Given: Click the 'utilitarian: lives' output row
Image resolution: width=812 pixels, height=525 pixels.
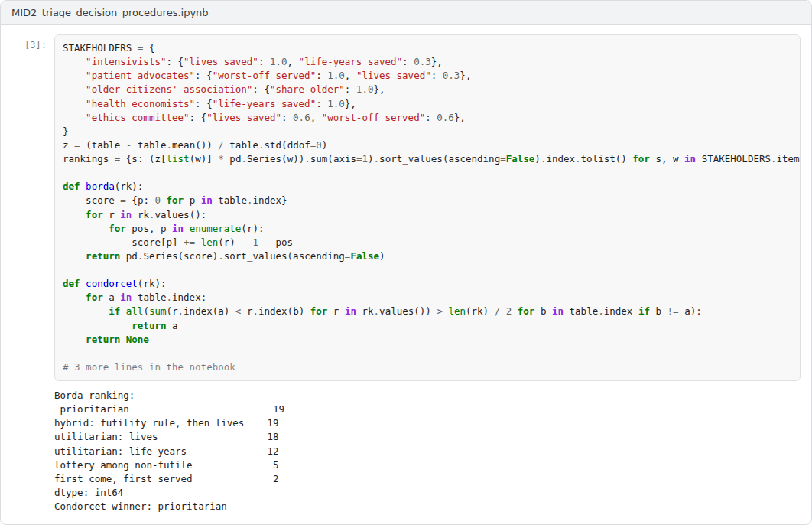Looking at the screenshot, I should [167, 437].
